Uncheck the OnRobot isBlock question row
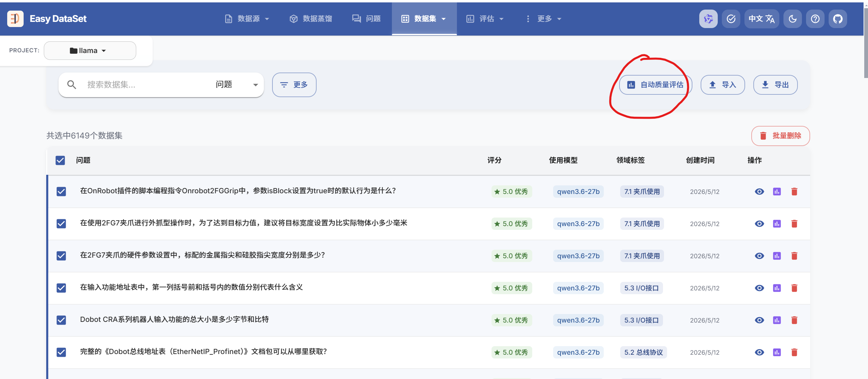This screenshot has height=379, width=868. [61, 191]
